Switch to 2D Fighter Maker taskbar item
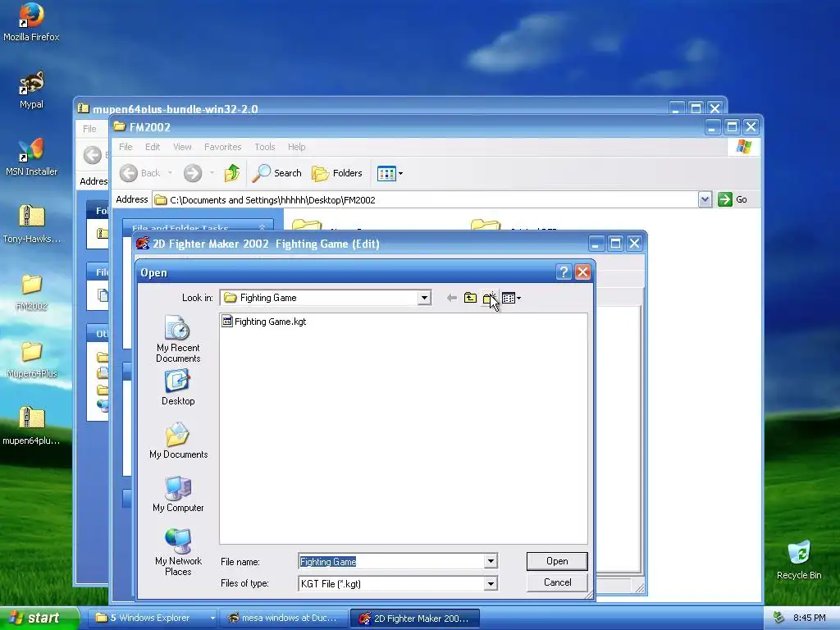The image size is (840, 630). coord(414,619)
